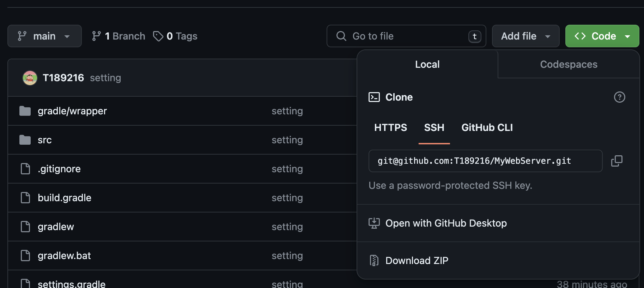644x288 pixels.
Task: Toggle the green Code dropdown button
Action: 602,36
